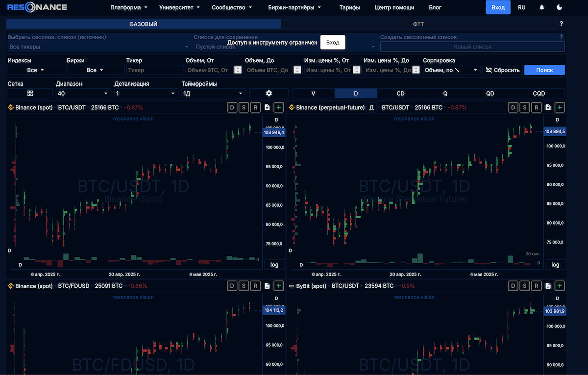Click the Объем, До stepper arrows
The height and width of the screenshot is (375, 588).
[x=297, y=70]
